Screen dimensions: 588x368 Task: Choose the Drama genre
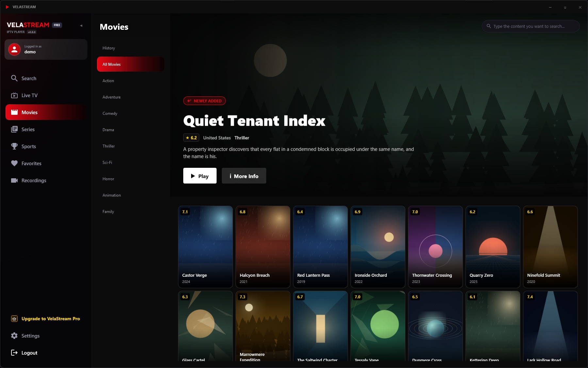[131, 130]
